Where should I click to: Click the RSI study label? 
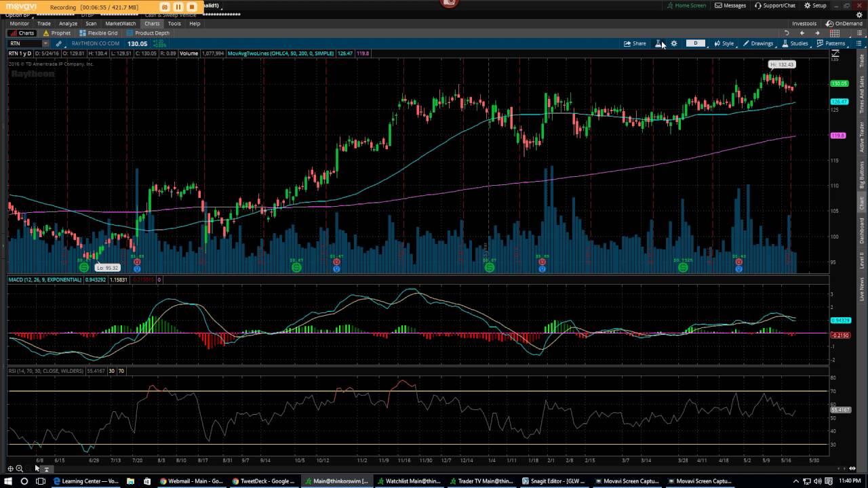[46, 371]
